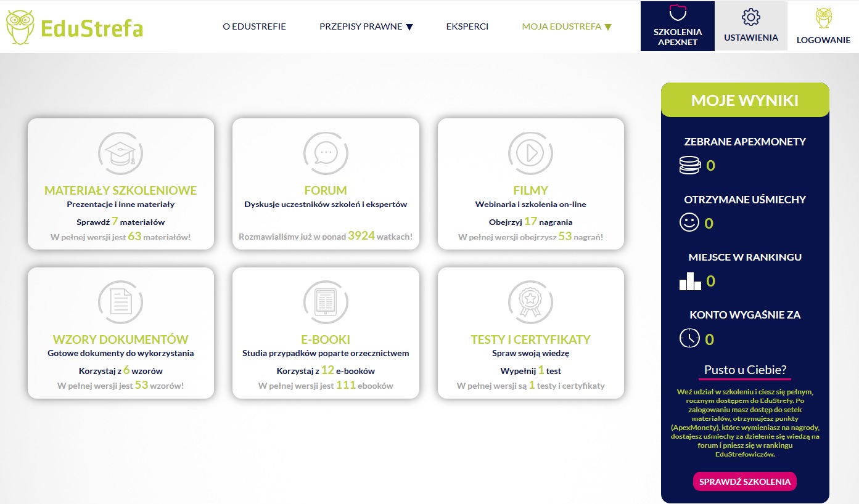Click the Ustawienia gear icon

pyautogui.click(x=750, y=17)
